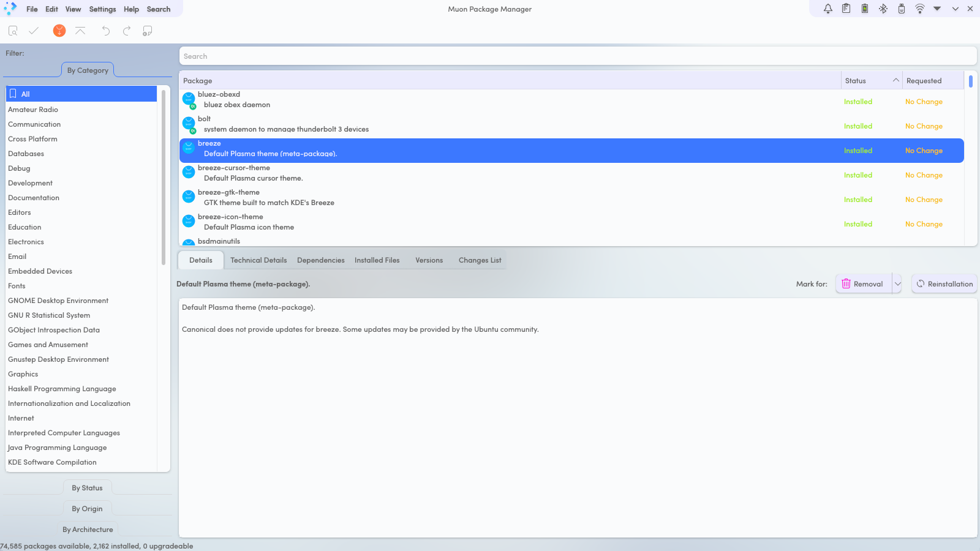This screenshot has height=551, width=980.
Task: Expand hidden system tray items triangle
Action: point(937,9)
